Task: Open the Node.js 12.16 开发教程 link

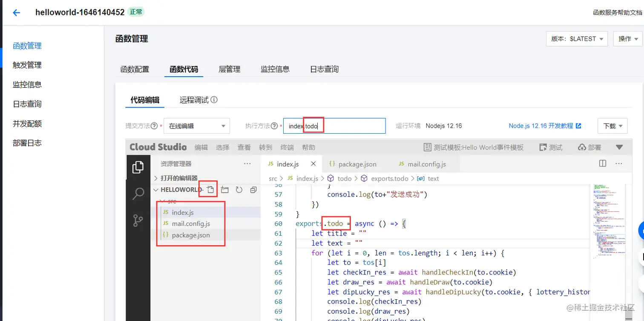Action: (545, 126)
